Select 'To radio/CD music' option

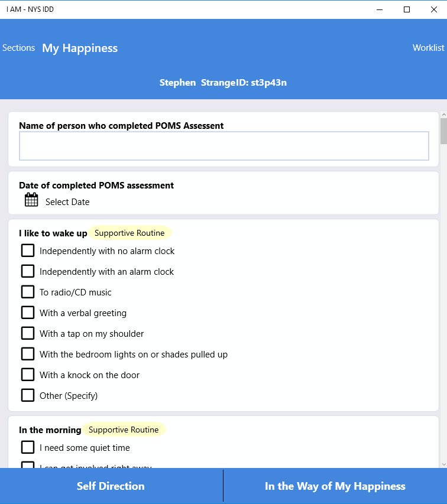[x=28, y=292]
